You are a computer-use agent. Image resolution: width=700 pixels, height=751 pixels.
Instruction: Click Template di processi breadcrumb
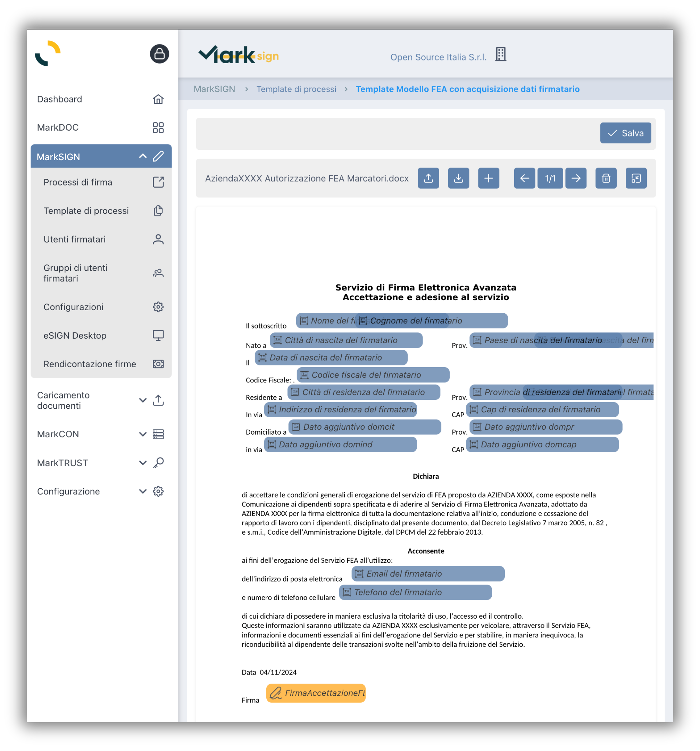(296, 89)
